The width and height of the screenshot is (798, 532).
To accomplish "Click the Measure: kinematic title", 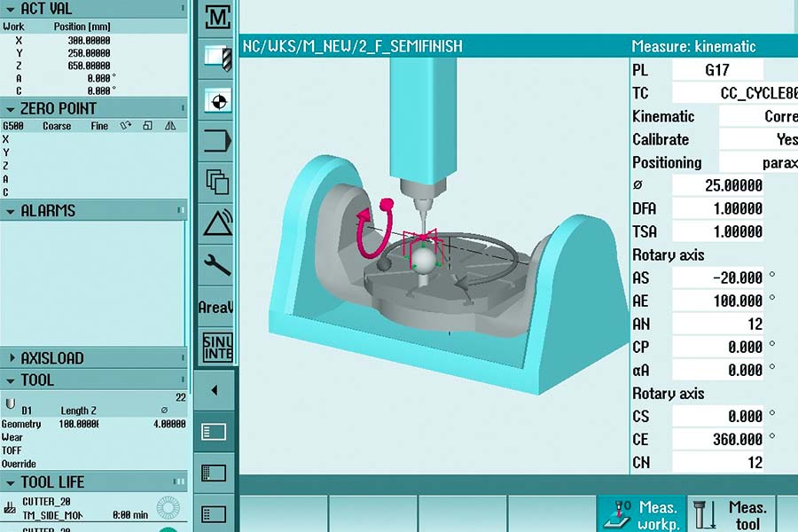I will pyautogui.click(x=693, y=46).
